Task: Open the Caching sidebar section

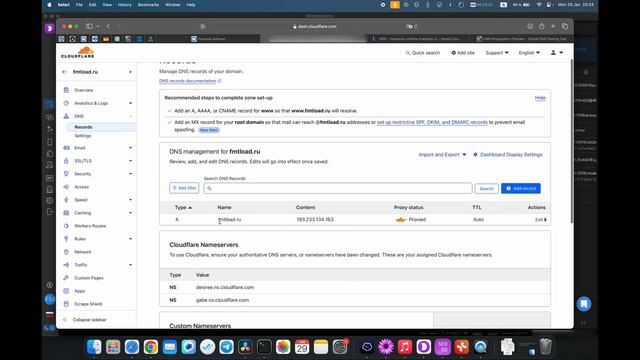Action: [82, 213]
